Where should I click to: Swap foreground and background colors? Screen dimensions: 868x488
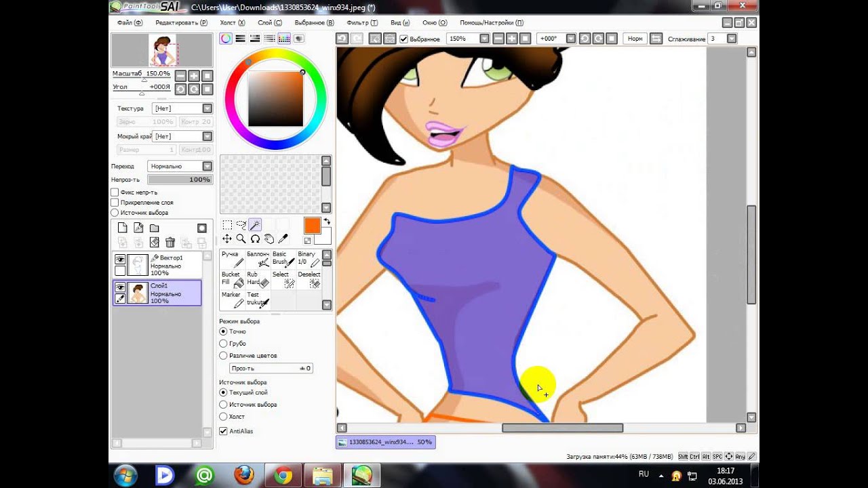[327, 221]
